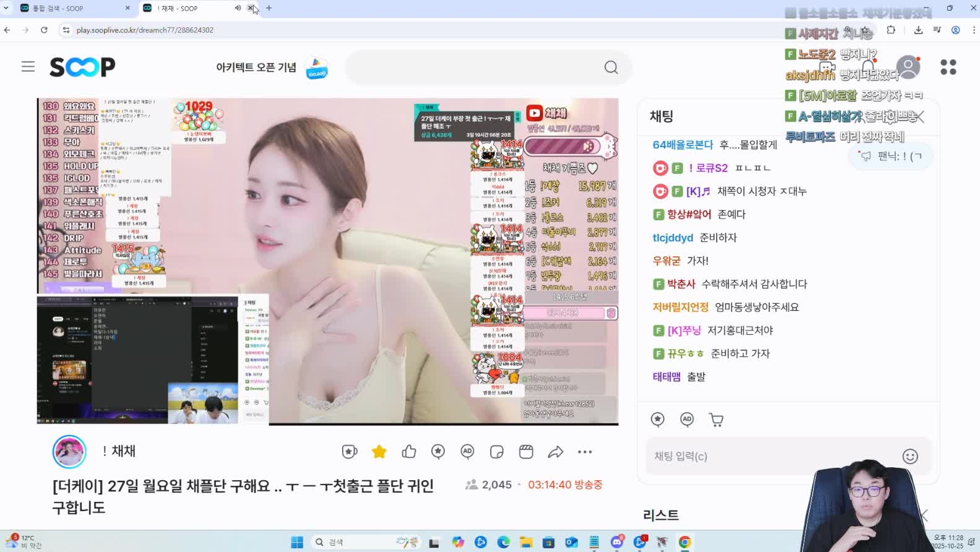Expand the three-dot more options menu
980x552 pixels.
585,452
